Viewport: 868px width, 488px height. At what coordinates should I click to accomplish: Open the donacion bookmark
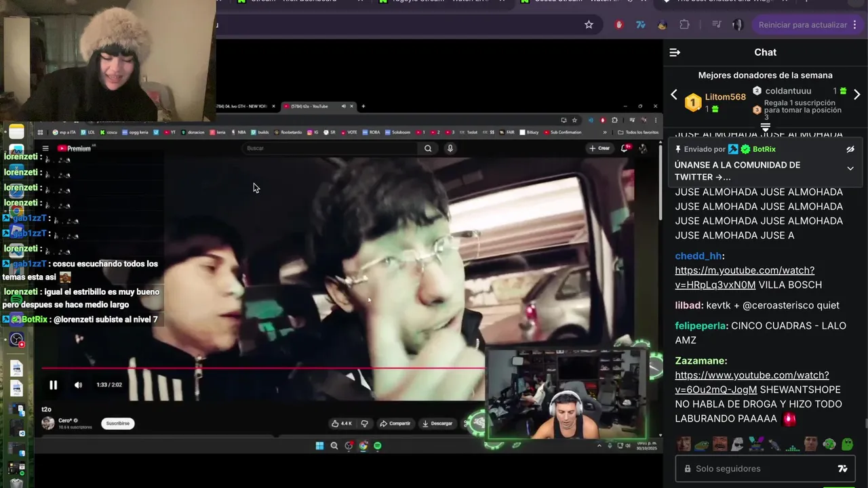click(193, 132)
